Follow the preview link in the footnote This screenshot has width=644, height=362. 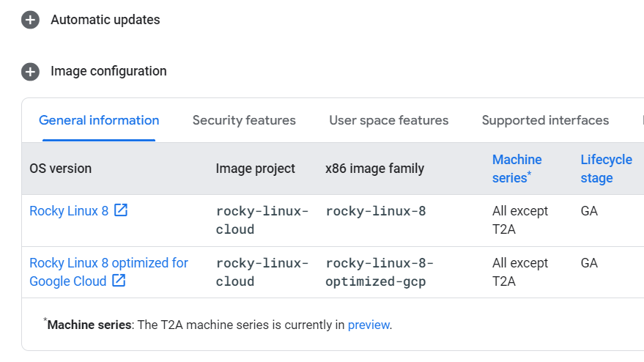369,325
